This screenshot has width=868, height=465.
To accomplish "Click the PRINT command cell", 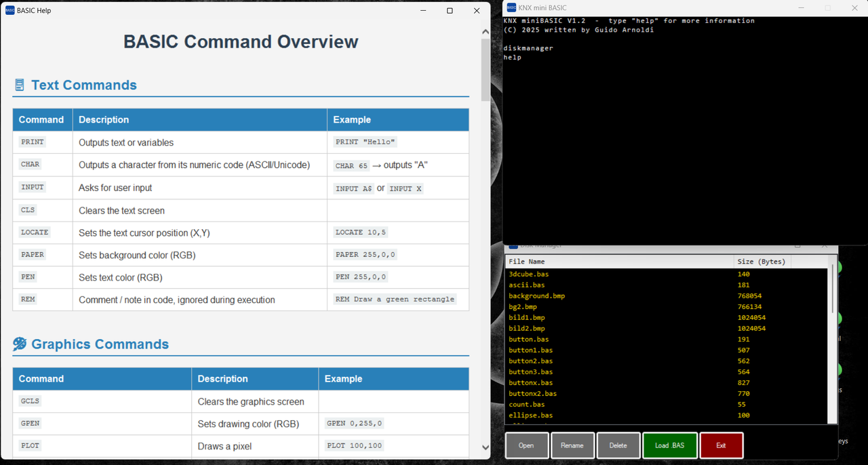I will [x=43, y=142].
